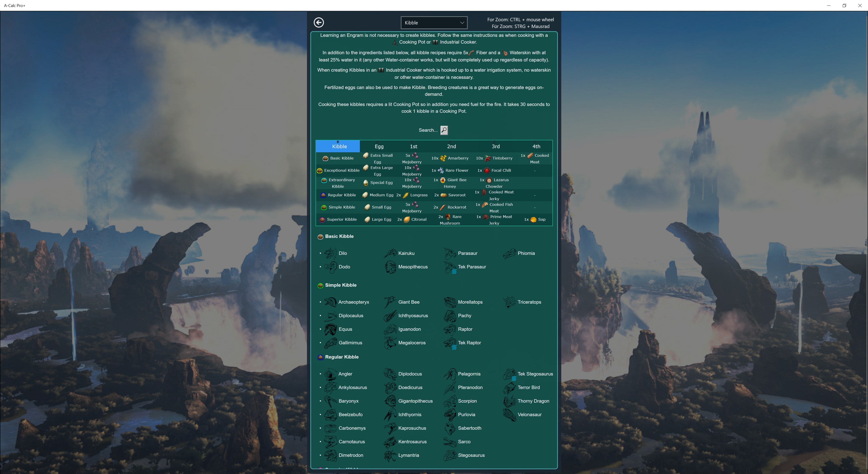Viewport: 868px width, 474px height.
Task: Click the Equus creature icon
Action: tap(330, 329)
